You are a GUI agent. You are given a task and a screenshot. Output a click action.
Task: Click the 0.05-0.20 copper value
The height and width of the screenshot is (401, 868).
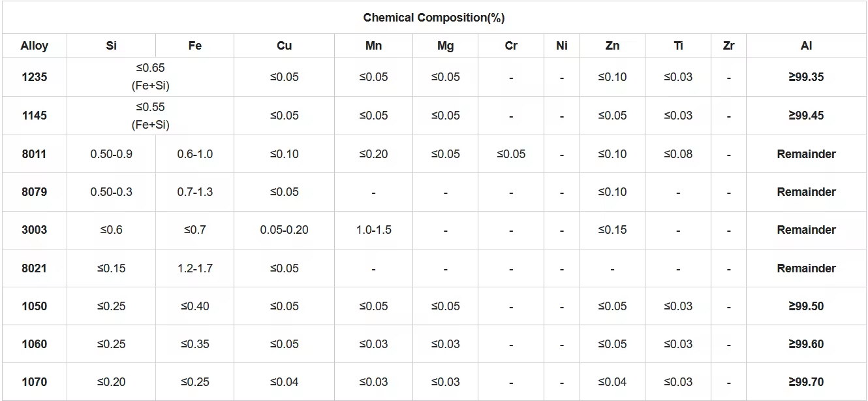coord(284,230)
